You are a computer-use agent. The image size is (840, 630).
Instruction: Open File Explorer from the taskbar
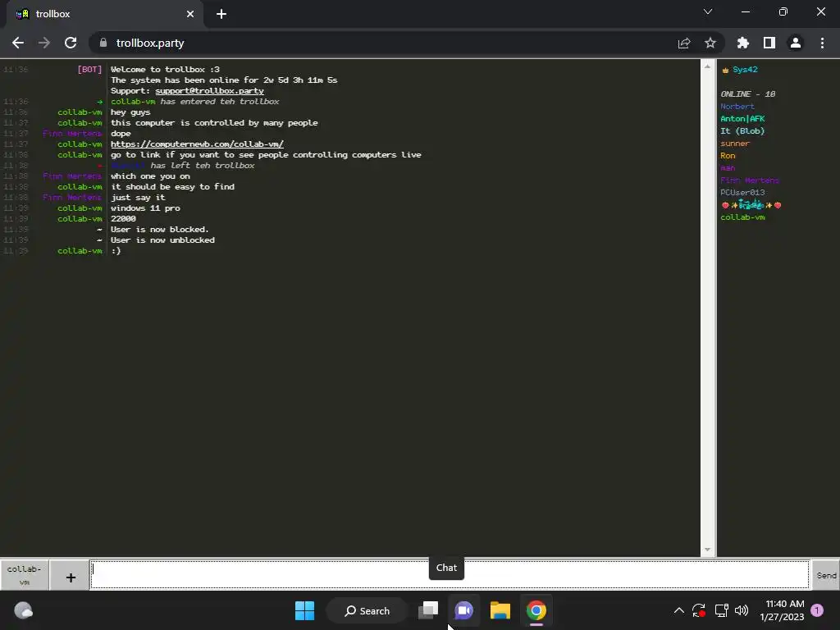[500, 610]
